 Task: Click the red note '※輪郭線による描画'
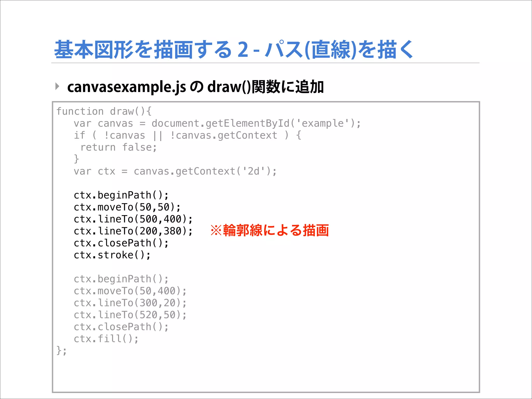pyautogui.click(x=270, y=230)
